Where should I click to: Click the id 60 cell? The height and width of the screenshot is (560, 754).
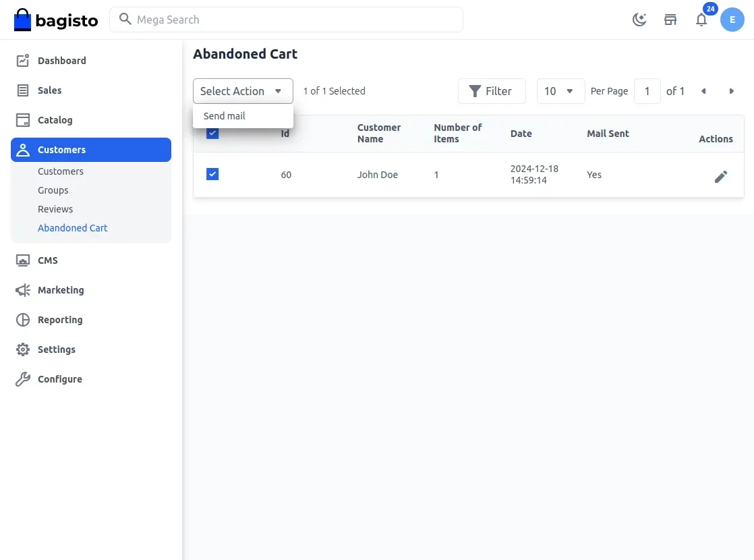[x=286, y=175]
